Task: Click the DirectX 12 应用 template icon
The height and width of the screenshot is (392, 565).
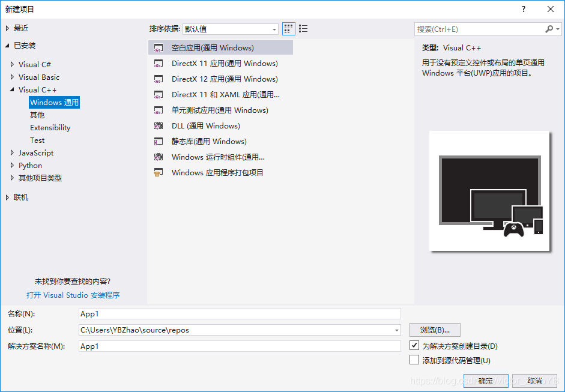Action: (x=159, y=79)
